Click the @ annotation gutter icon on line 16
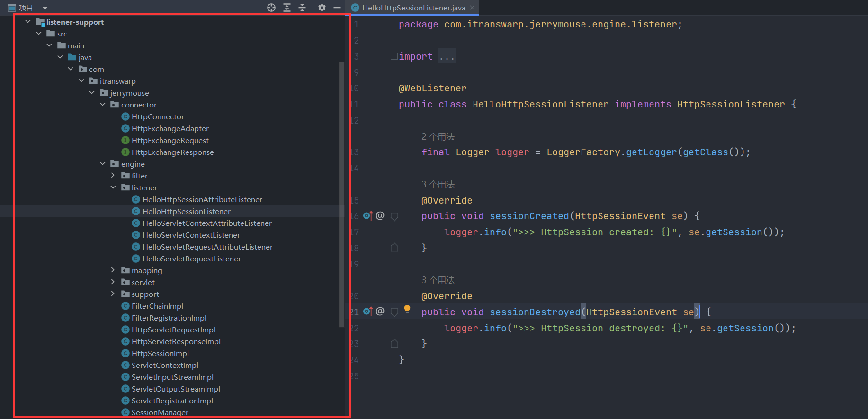This screenshot has width=868, height=419. click(380, 216)
